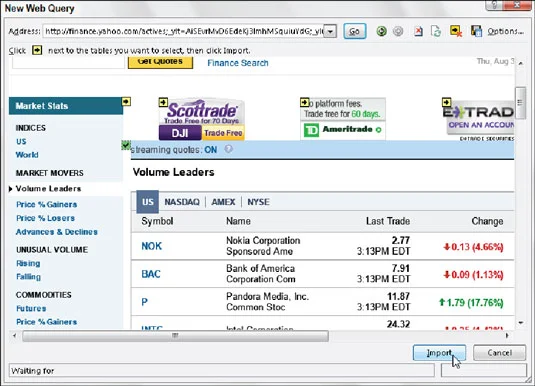This screenshot has width=535, height=386.
Task: Click Nokia Corporation name cell
Action: [x=263, y=246]
